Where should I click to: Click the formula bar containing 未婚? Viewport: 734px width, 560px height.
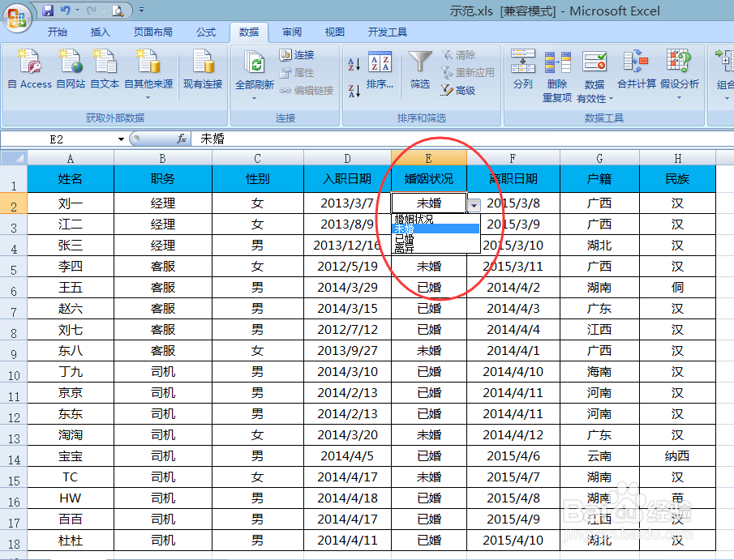click(463, 139)
